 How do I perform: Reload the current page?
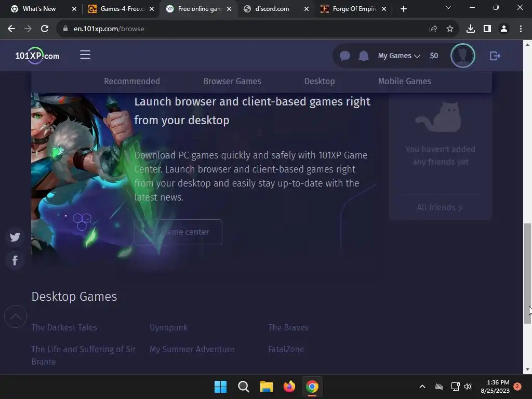tap(45, 29)
